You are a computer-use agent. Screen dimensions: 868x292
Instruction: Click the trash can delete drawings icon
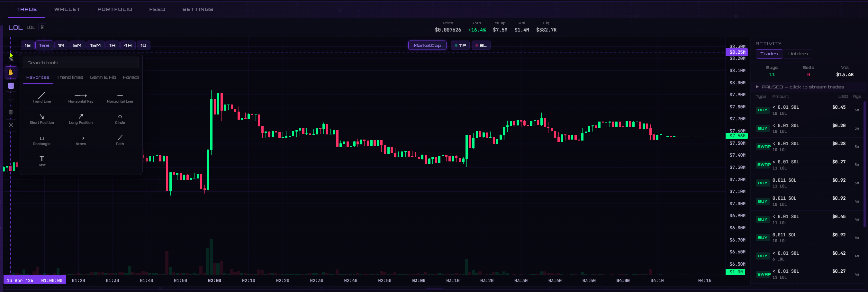(11, 112)
